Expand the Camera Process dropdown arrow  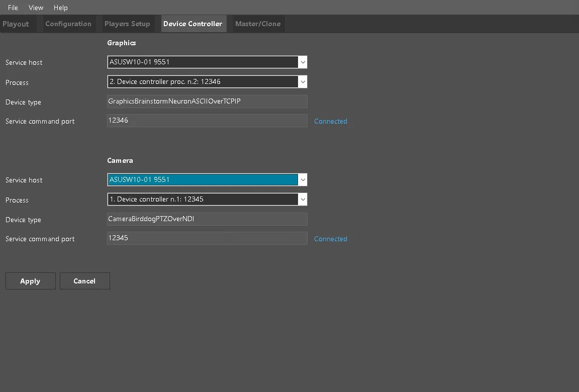[x=303, y=200]
